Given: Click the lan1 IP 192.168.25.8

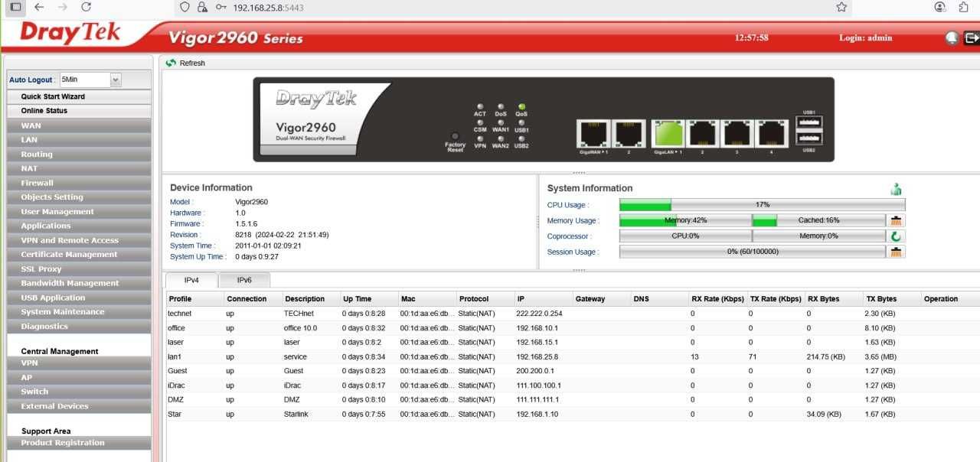Looking at the screenshot, I should [537, 357].
